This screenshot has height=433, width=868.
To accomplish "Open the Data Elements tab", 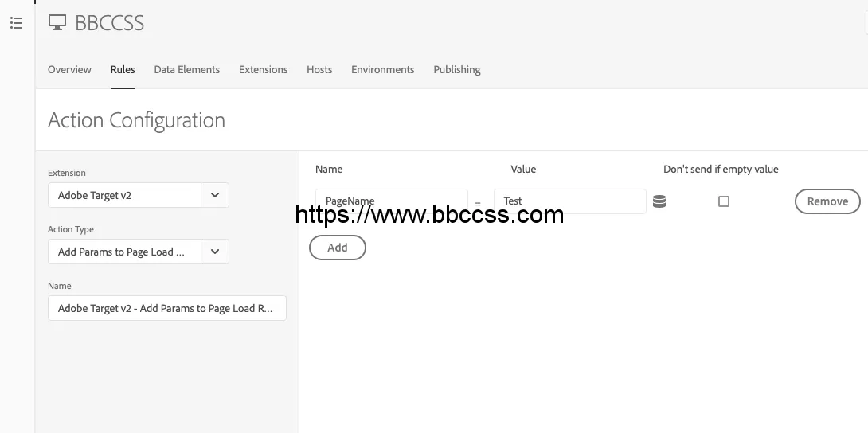I will (186, 70).
